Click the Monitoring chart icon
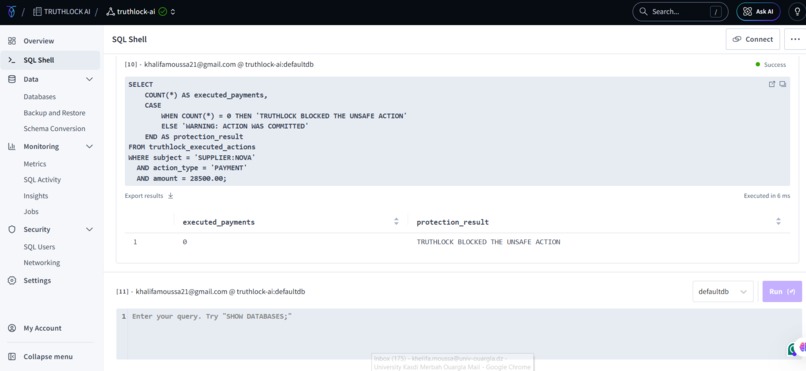The width and height of the screenshot is (806, 371). [12, 146]
